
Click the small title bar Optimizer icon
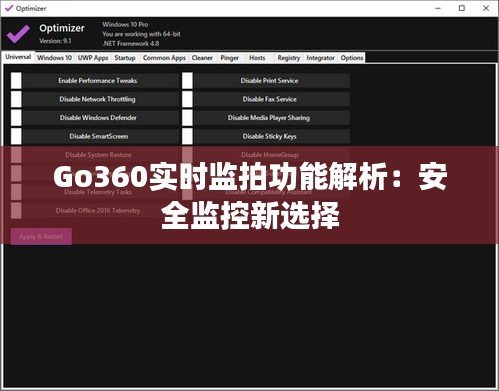pyautogui.click(x=9, y=8)
